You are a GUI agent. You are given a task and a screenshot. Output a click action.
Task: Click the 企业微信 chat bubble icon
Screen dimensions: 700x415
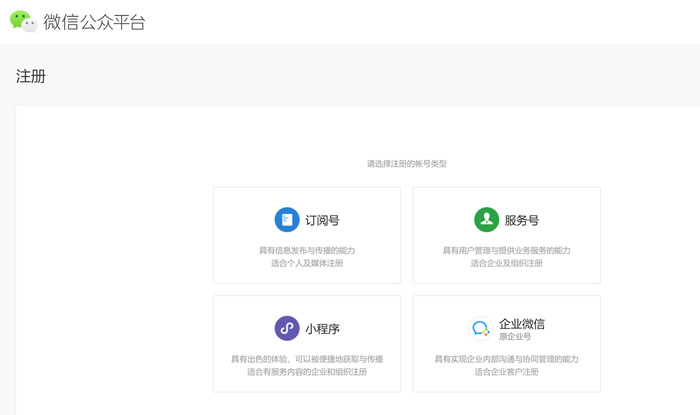click(481, 329)
